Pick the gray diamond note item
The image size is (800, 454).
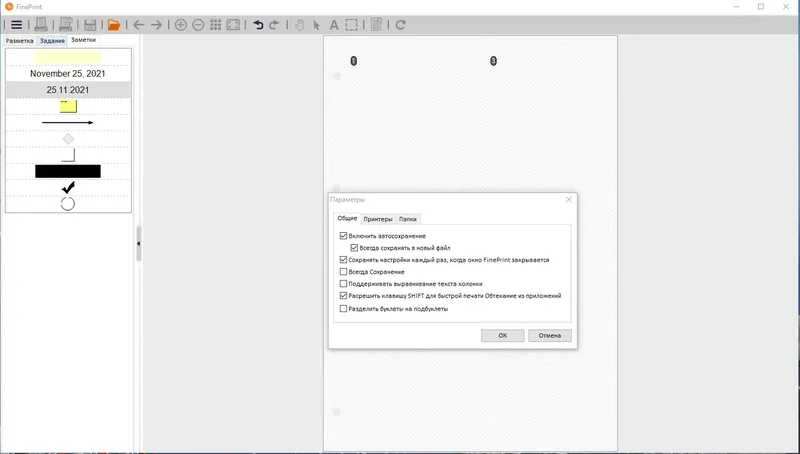tap(68, 139)
